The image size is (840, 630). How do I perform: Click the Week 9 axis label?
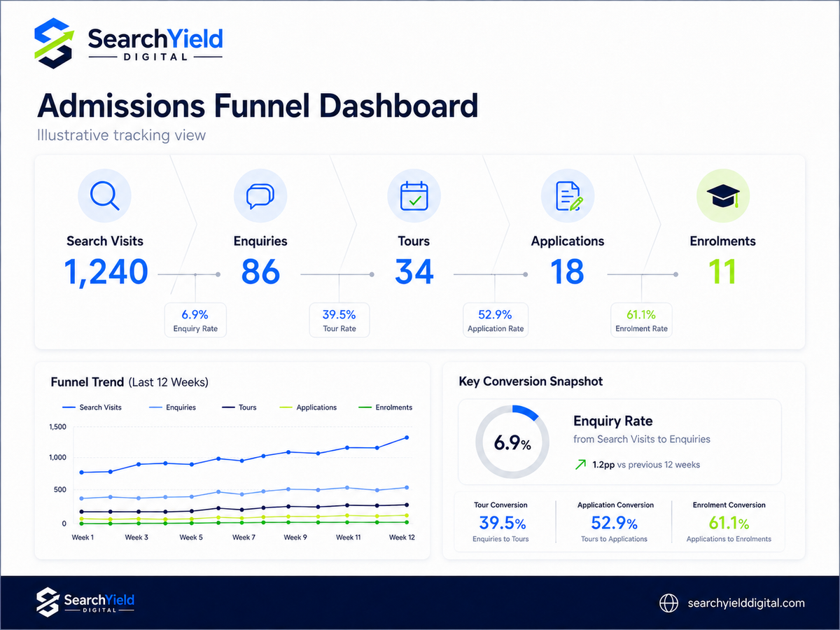point(295,538)
